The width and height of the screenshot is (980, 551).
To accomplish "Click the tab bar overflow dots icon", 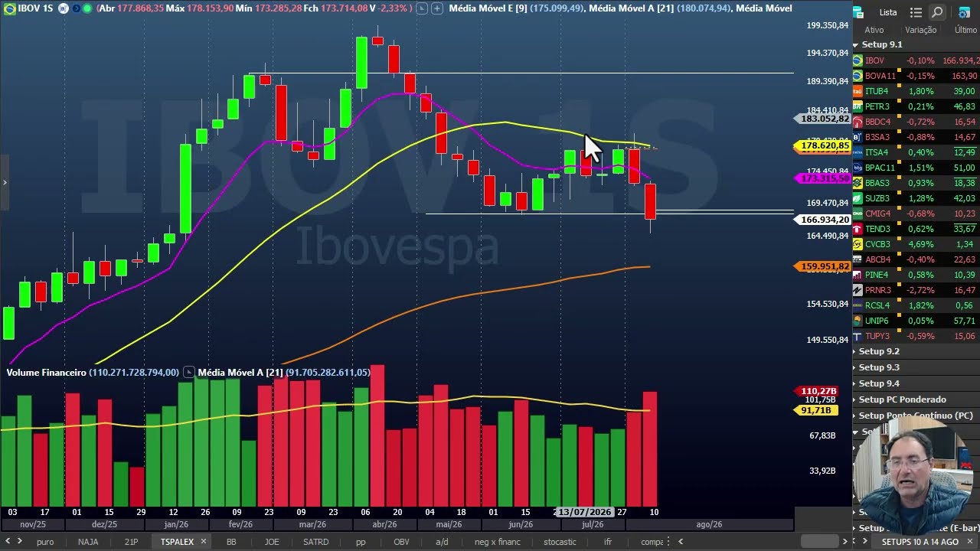I will click(668, 542).
